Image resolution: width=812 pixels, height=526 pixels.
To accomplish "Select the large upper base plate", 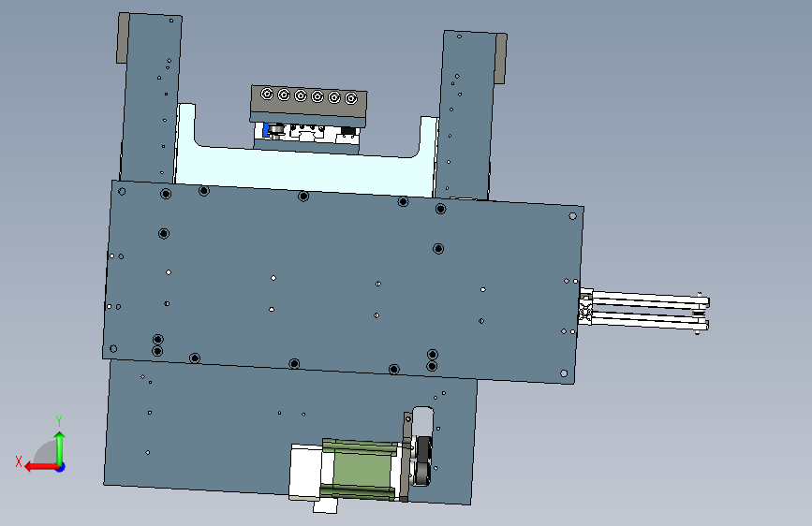I will pyautogui.click(x=343, y=282).
